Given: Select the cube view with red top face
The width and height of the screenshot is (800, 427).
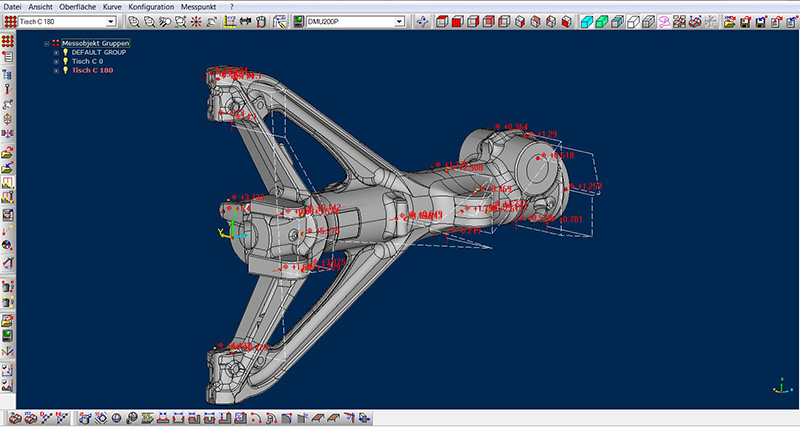Looking at the screenshot, I should click(x=442, y=21).
